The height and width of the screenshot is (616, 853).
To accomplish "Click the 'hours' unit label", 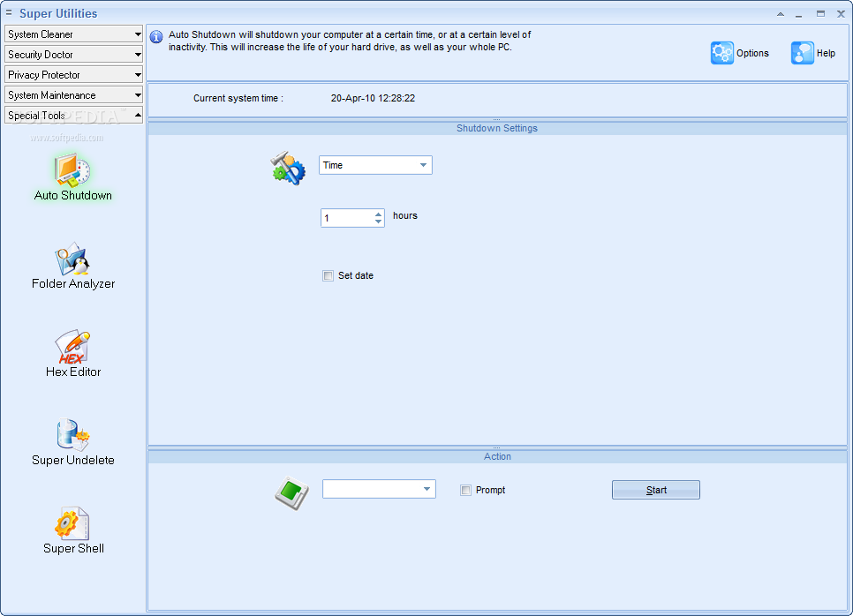I will tap(405, 216).
